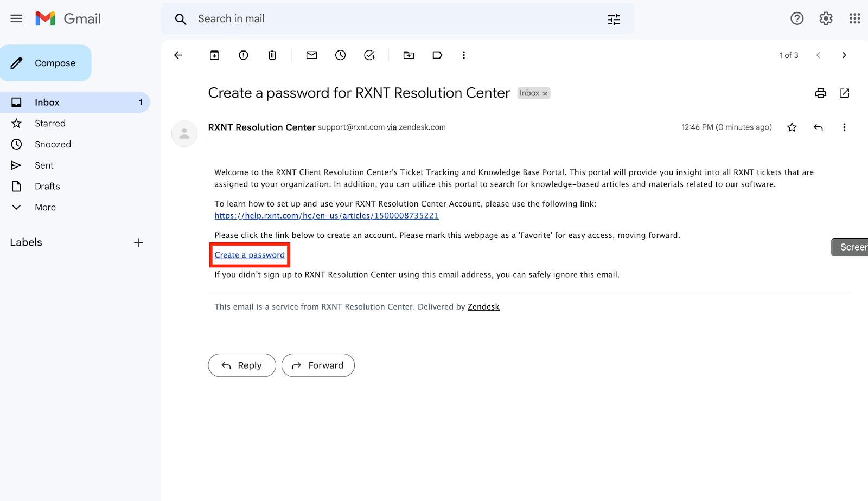Open advanced search filter options

[614, 18]
